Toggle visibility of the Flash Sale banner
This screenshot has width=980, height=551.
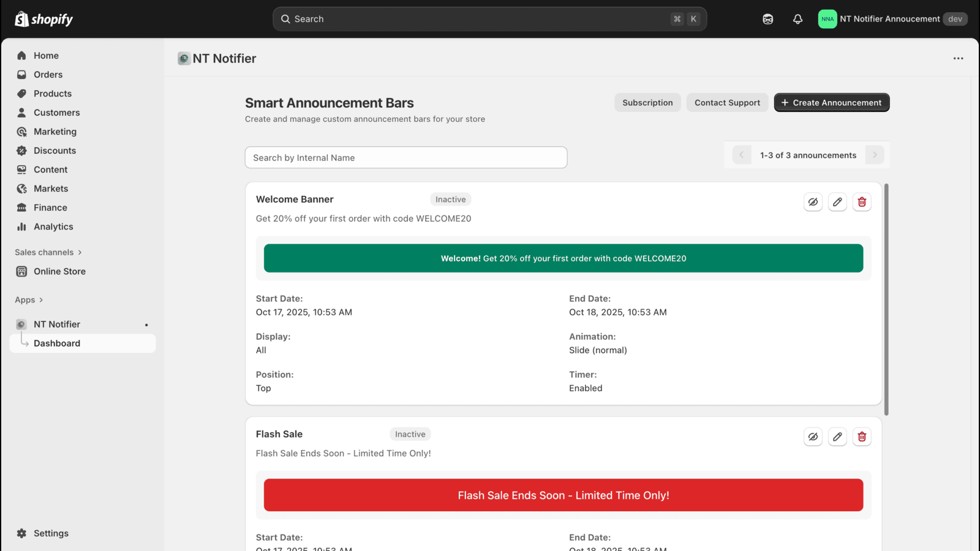point(813,437)
